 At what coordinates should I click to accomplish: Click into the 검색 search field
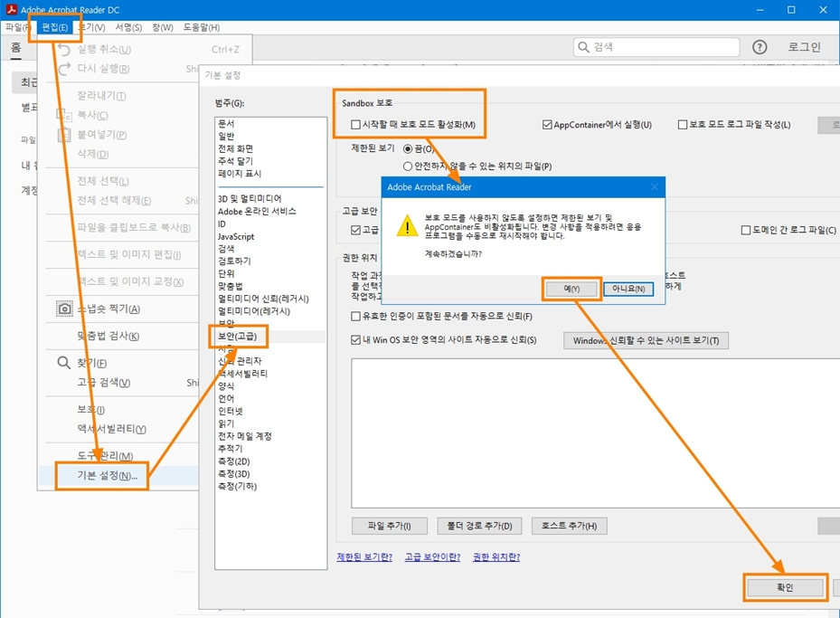pos(656,47)
